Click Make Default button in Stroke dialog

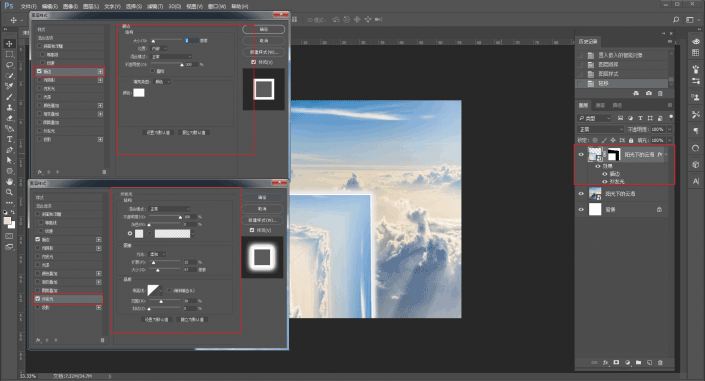[158, 133]
